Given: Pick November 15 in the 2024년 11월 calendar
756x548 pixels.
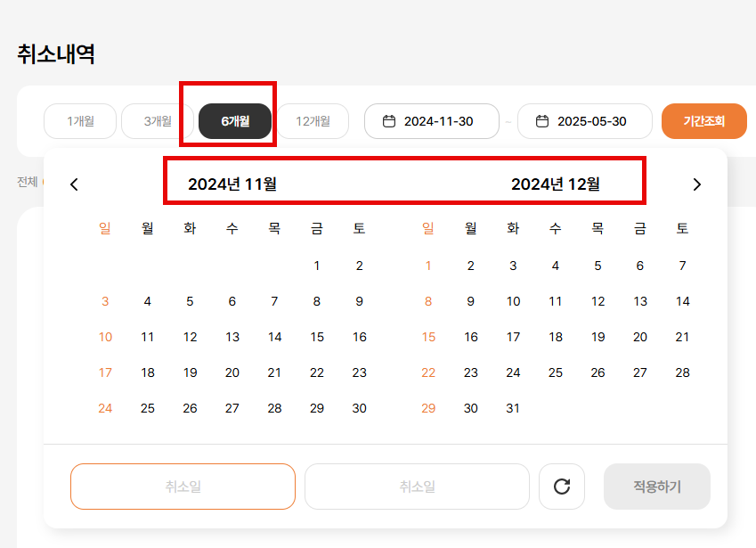Looking at the screenshot, I should [x=317, y=337].
